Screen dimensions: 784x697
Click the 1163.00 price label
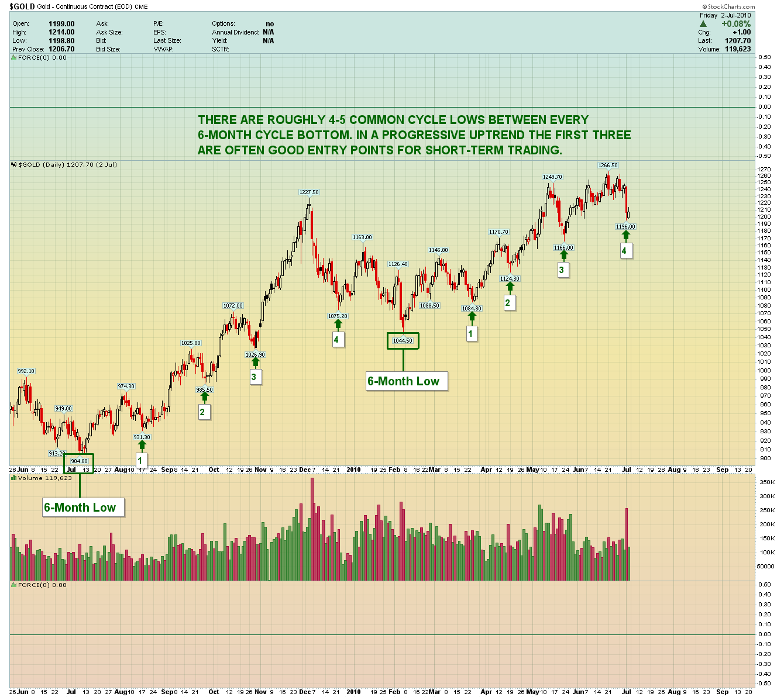[362, 237]
